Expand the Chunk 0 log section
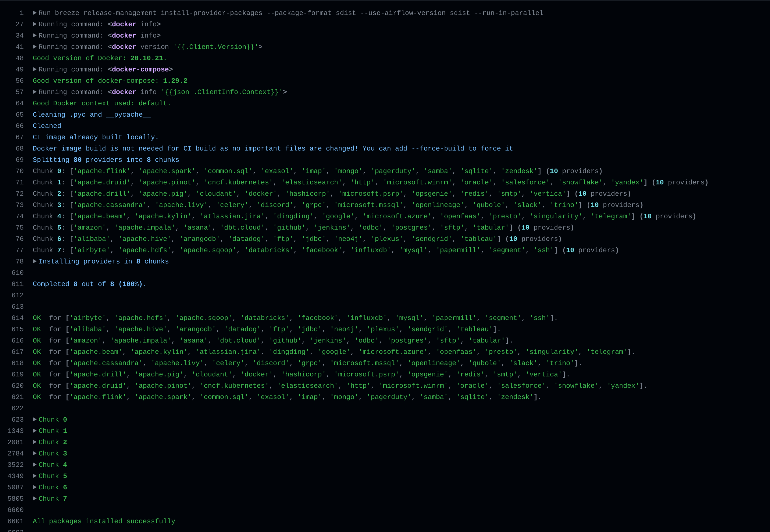 pyautogui.click(x=35, y=420)
